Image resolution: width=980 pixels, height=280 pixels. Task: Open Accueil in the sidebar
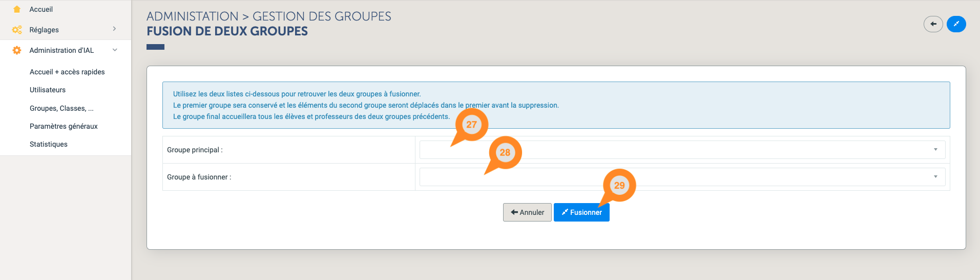(41, 9)
